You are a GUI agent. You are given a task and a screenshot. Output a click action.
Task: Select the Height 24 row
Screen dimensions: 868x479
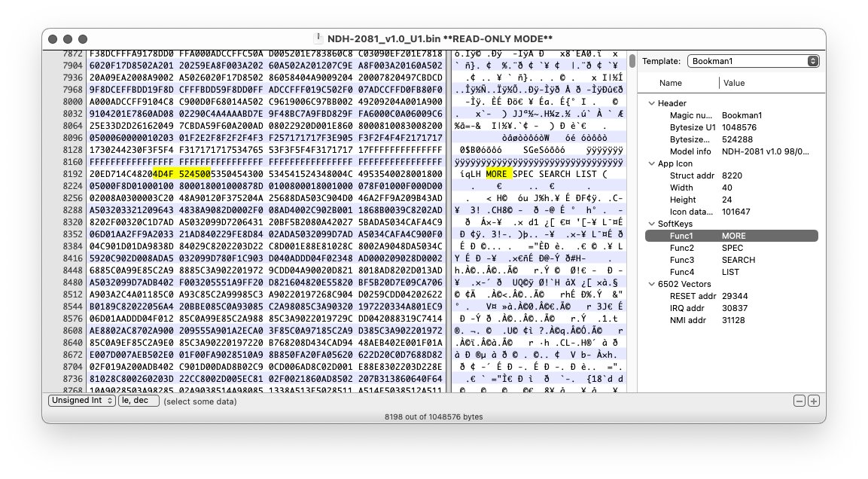click(731, 200)
